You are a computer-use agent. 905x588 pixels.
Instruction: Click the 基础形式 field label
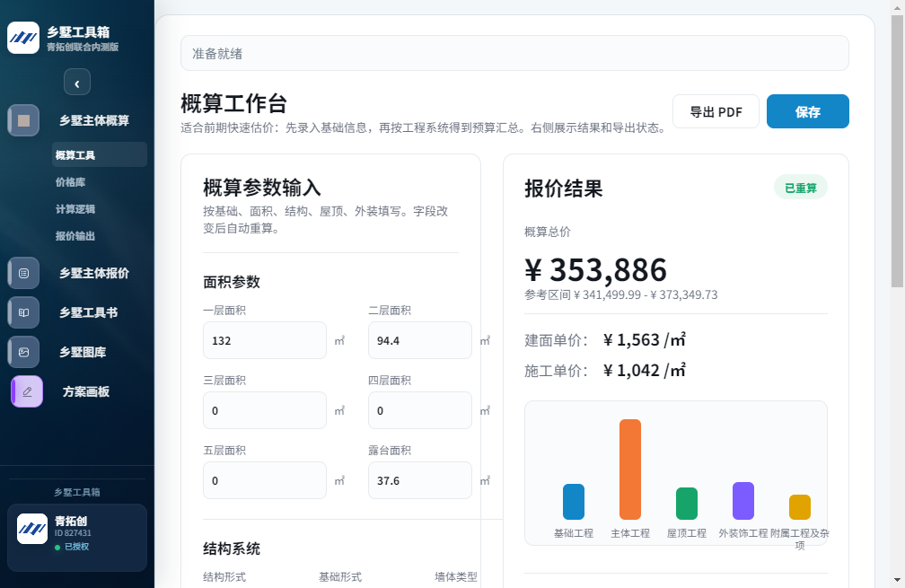pyautogui.click(x=340, y=576)
